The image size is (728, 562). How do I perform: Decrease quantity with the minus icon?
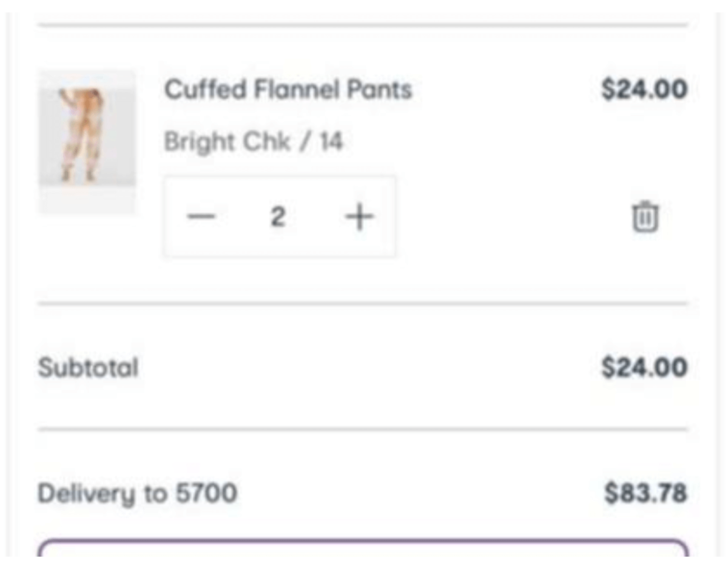click(x=201, y=216)
